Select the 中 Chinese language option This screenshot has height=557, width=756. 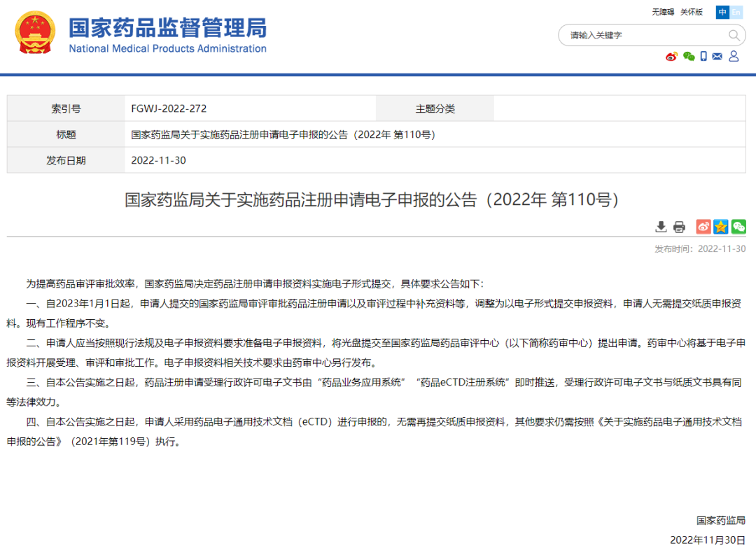point(722,12)
